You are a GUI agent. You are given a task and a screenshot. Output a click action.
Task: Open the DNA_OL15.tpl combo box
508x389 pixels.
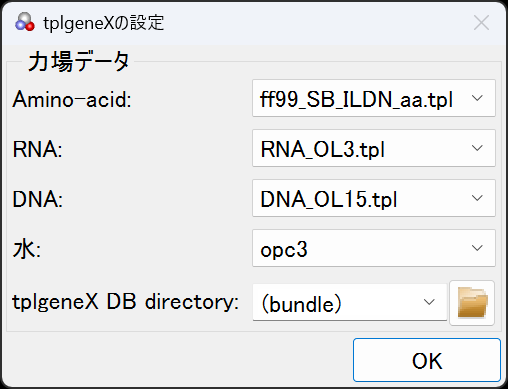[x=374, y=198]
